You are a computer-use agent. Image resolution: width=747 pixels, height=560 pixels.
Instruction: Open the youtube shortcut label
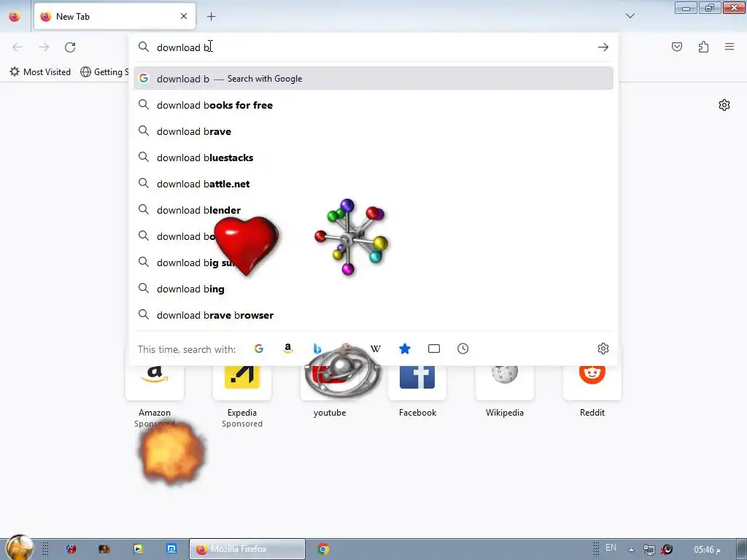330,413
